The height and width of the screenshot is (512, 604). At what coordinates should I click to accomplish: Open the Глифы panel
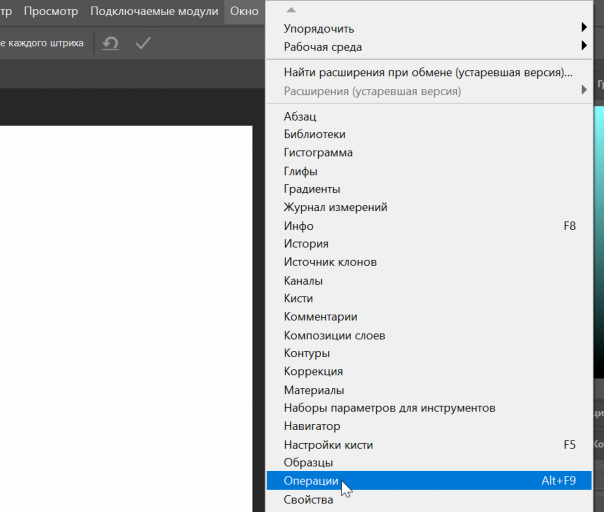429,171
